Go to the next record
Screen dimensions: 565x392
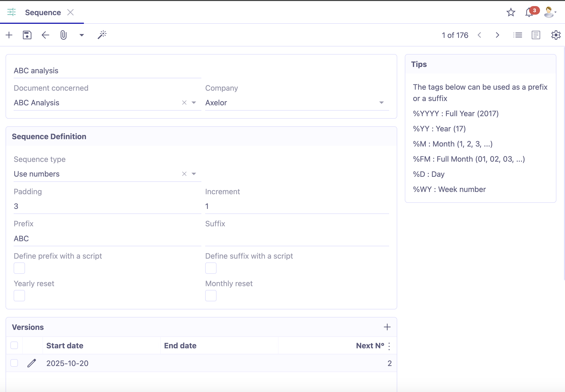point(497,35)
